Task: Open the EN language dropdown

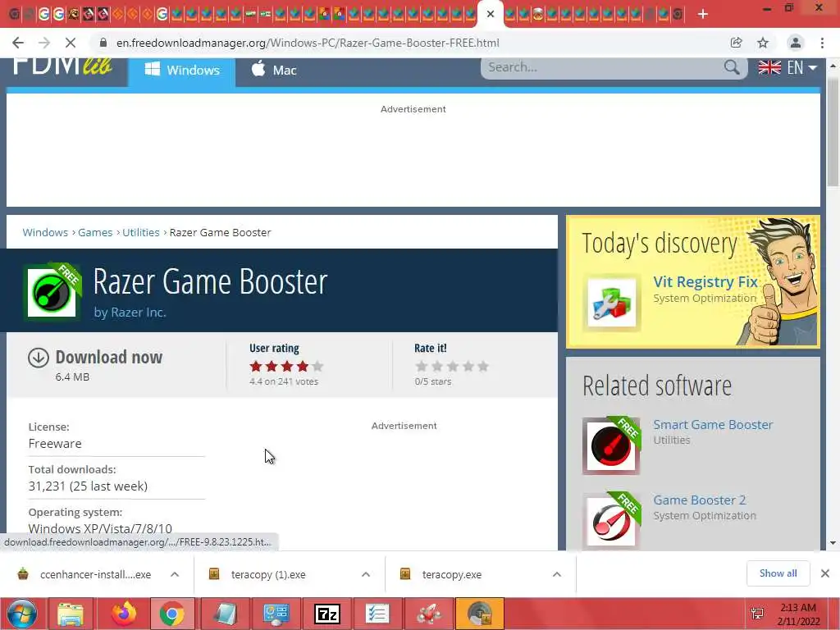Action: point(787,67)
